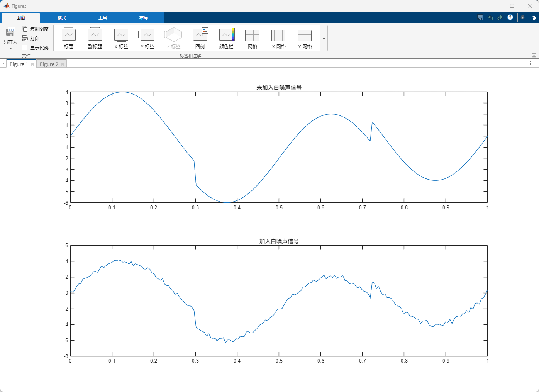Expand the 标签和注解 gallery dropdown arrow

[324, 38]
